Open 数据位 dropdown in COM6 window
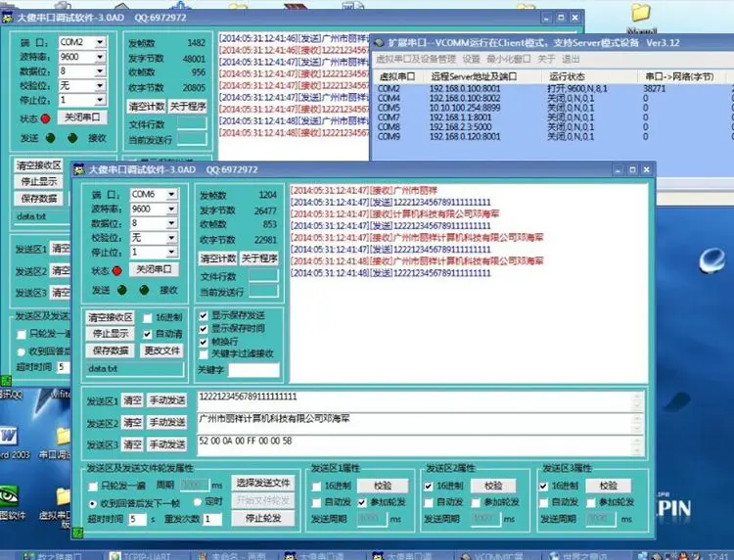This screenshot has height=560, width=734. tap(172, 223)
